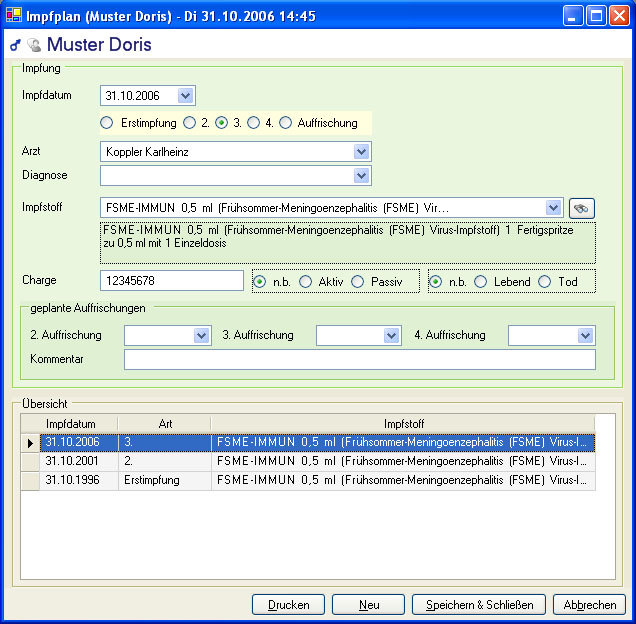Click the Neu button
The width and height of the screenshot is (636, 624).
tap(368, 605)
